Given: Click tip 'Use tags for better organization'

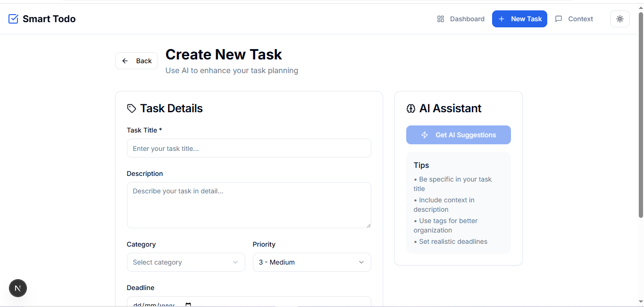Looking at the screenshot, I should click(446, 225).
